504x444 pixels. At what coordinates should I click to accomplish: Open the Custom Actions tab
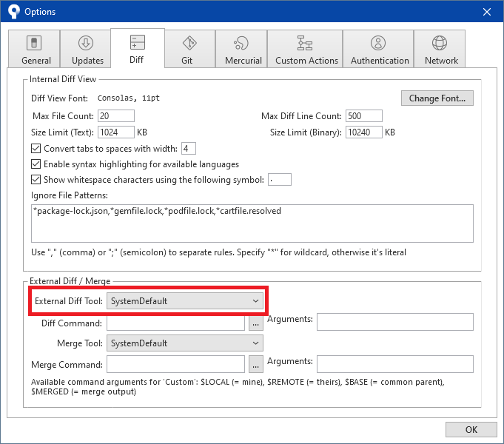click(305, 49)
